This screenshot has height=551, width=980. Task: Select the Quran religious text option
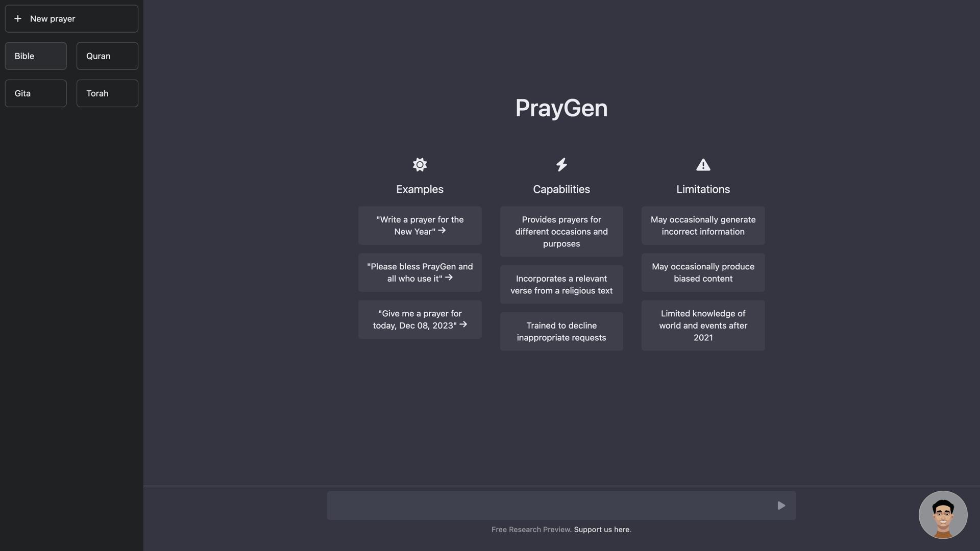tap(107, 56)
